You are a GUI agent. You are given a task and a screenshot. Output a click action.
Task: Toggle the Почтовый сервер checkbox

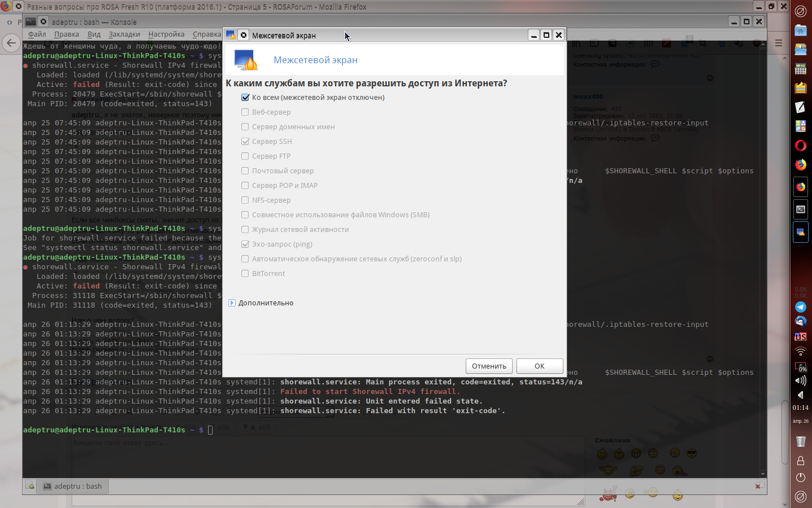click(x=245, y=170)
